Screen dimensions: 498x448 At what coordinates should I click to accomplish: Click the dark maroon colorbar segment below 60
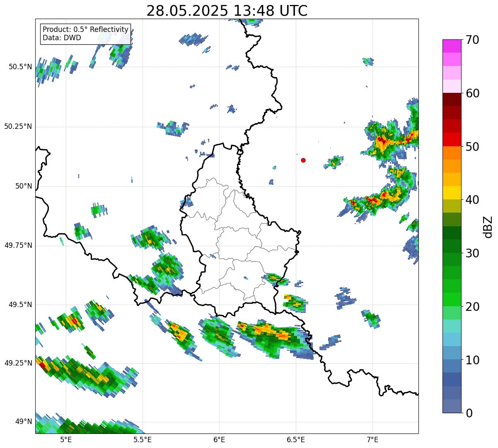click(x=452, y=100)
